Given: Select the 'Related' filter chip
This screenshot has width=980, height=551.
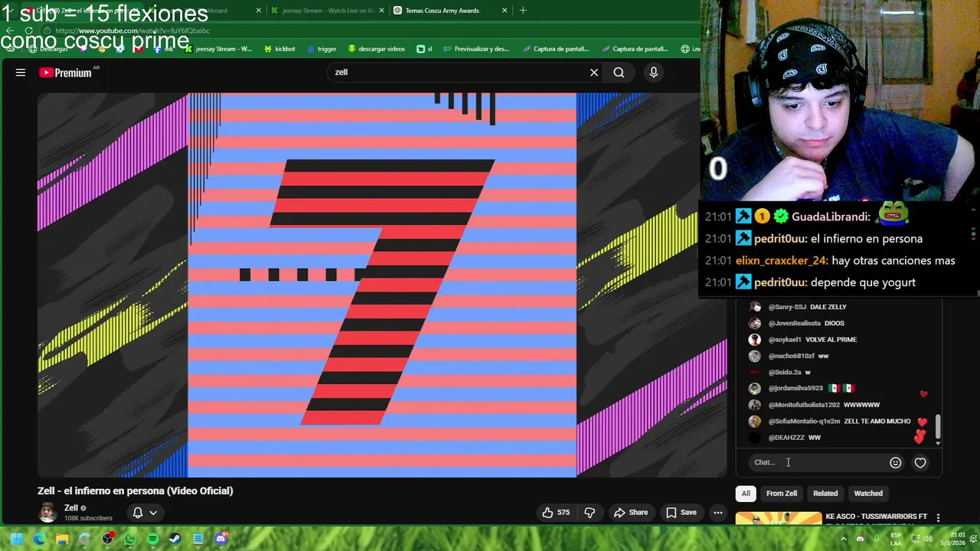Looking at the screenshot, I should click(825, 494).
